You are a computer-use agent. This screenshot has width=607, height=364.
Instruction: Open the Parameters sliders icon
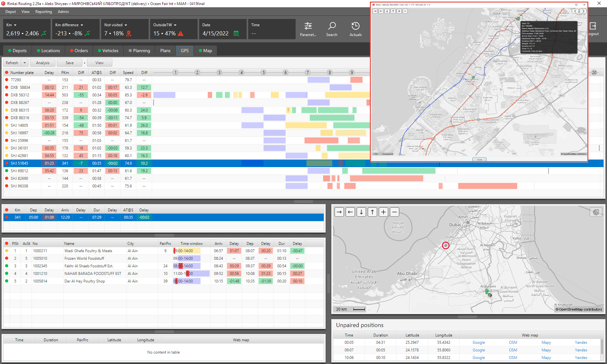(308, 26)
